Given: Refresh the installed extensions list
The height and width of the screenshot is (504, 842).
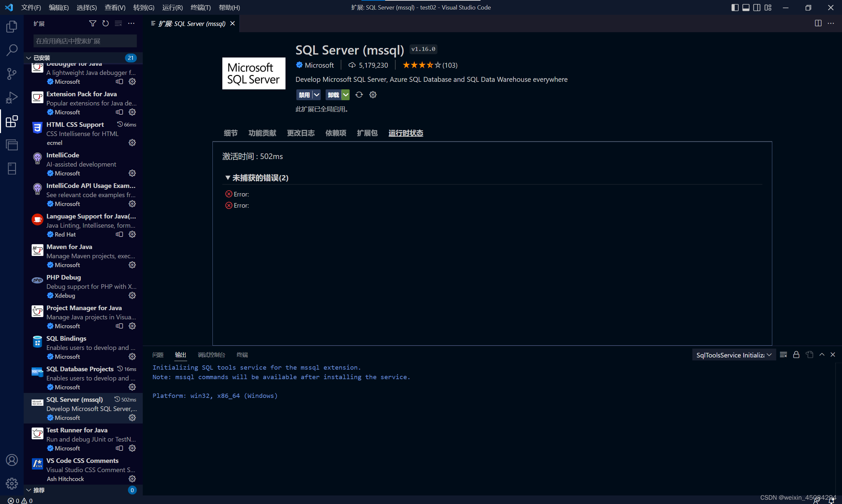Looking at the screenshot, I should click(x=105, y=23).
